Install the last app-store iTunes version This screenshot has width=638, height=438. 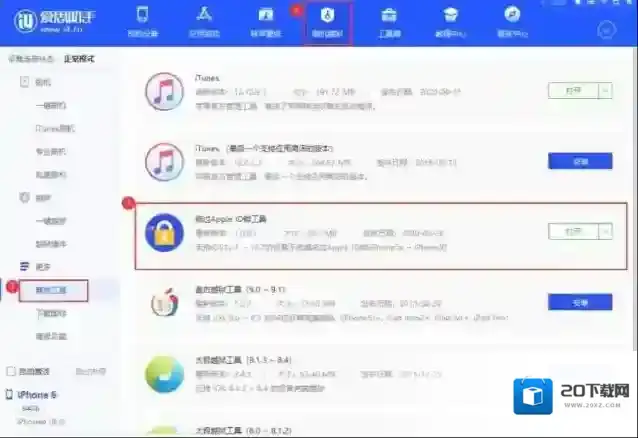coord(580,161)
